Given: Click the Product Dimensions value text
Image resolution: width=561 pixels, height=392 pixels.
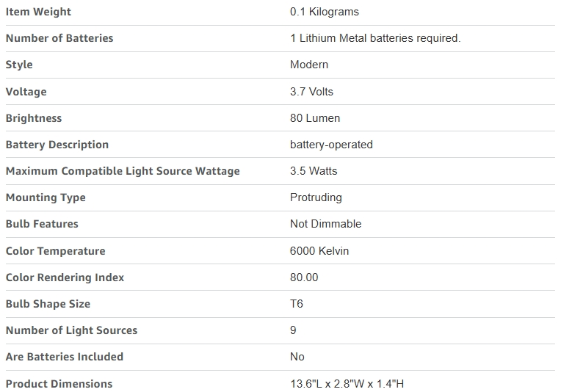Looking at the screenshot, I should point(347,384).
